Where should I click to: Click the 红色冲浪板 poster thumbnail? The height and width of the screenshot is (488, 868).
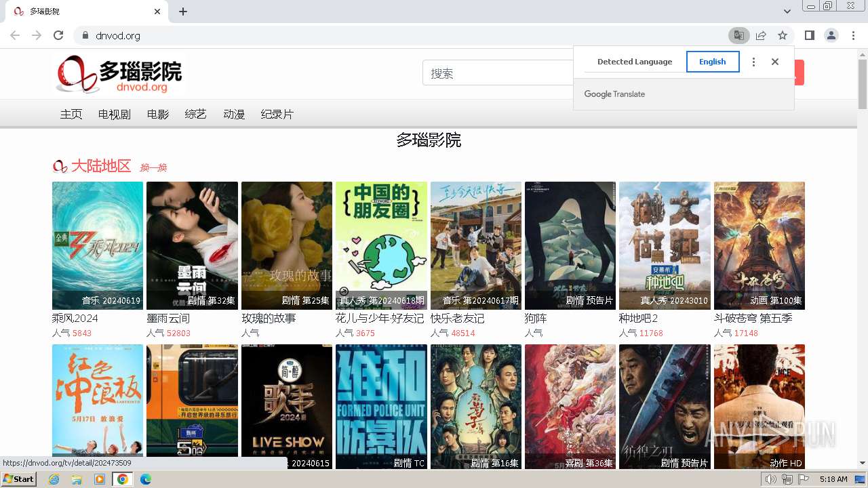[98, 407]
